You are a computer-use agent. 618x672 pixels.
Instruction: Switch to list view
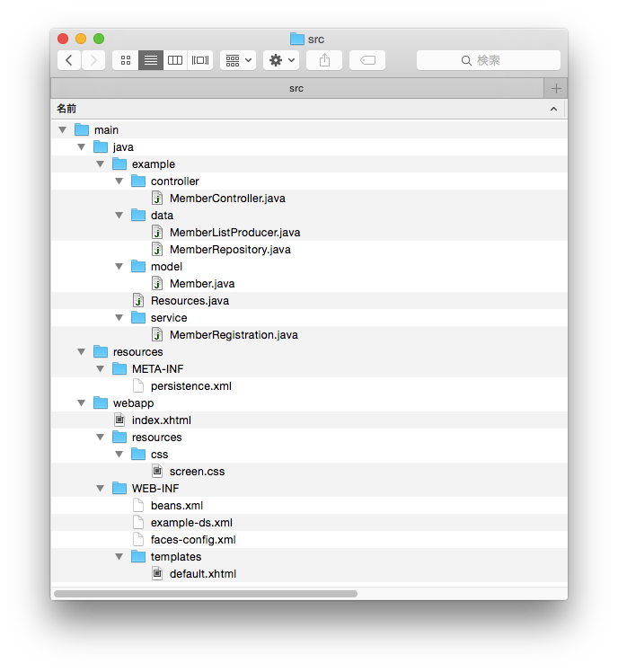click(x=150, y=60)
